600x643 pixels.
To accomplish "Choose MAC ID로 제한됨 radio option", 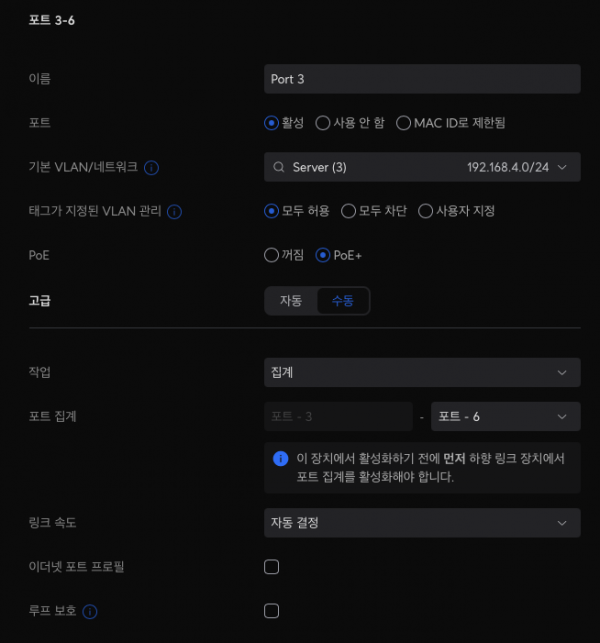I will (x=404, y=123).
